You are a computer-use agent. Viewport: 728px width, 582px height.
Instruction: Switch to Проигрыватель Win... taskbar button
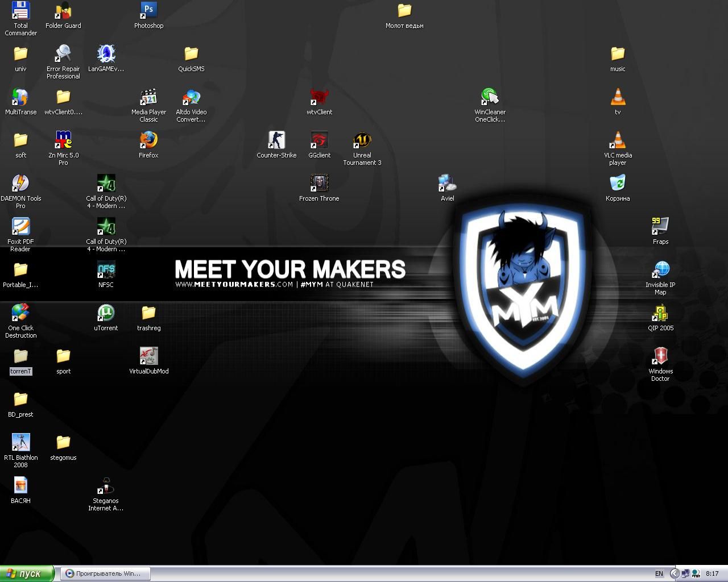click(106, 573)
